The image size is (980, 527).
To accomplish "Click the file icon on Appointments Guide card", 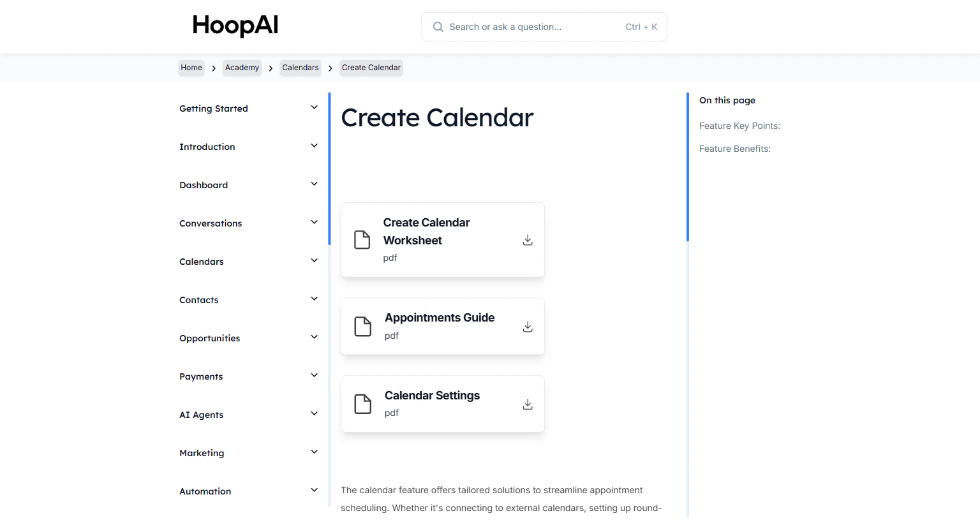I will coord(362,326).
